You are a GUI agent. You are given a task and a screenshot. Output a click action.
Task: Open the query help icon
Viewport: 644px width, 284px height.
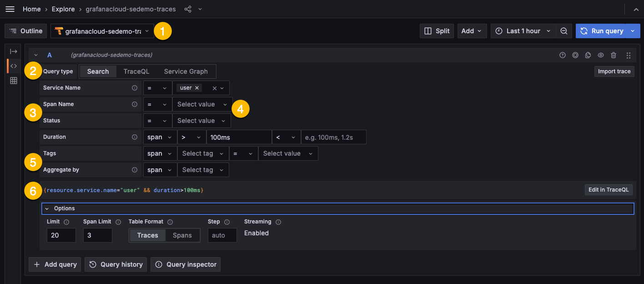(563, 55)
